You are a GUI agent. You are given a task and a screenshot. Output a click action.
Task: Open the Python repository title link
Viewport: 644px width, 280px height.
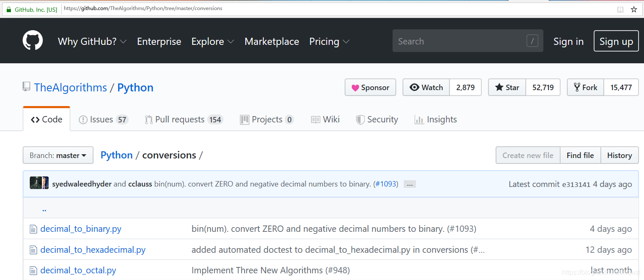coord(135,88)
